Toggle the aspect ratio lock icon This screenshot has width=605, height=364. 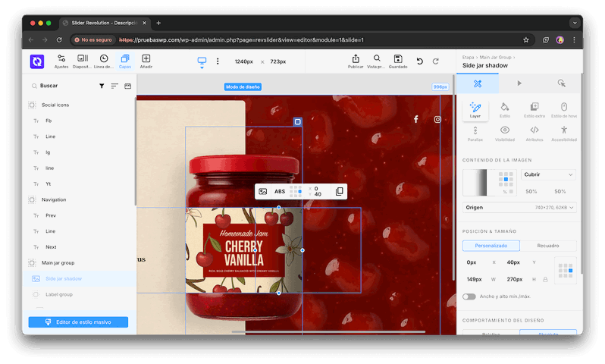tap(545, 280)
